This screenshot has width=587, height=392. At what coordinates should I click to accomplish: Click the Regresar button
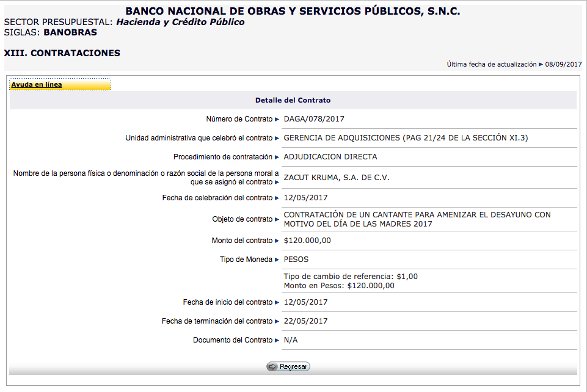click(x=288, y=366)
